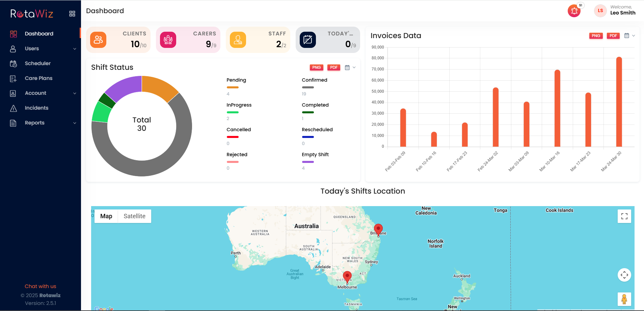Select Map view on the location map
This screenshot has width=644, height=311.
(106, 216)
